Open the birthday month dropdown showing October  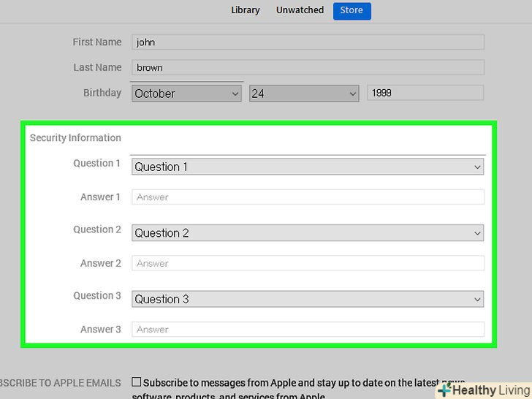pos(187,94)
